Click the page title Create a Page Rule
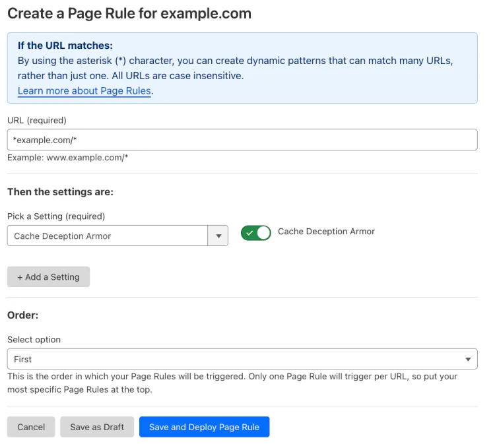The width and height of the screenshot is (495, 448). tap(129, 14)
